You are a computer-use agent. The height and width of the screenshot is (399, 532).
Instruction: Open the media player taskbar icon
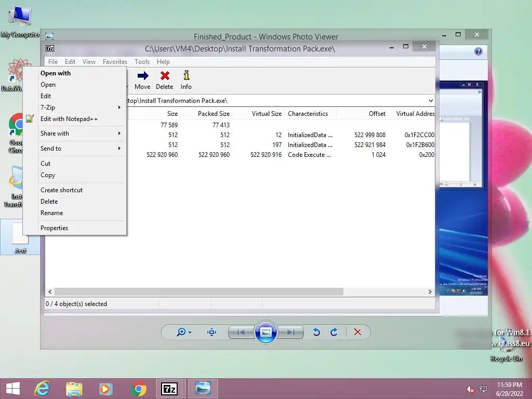(x=105, y=389)
